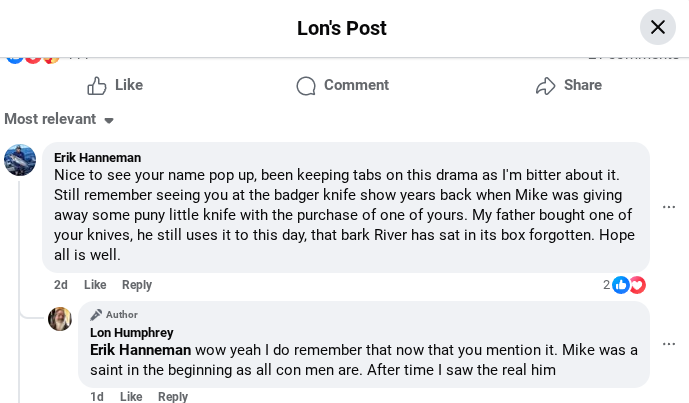The width and height of the screenshot is (689, 403).
Task: Open Lon Humphrey's profile name link
Action: coord(131,332)
